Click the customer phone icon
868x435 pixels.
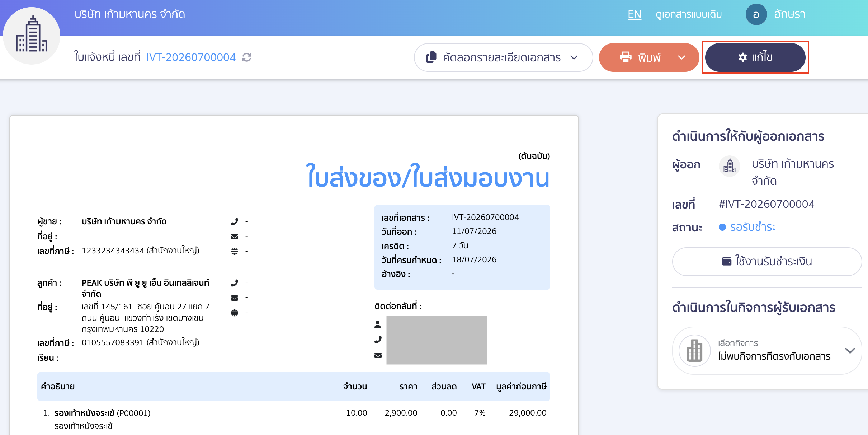[235, 283]
